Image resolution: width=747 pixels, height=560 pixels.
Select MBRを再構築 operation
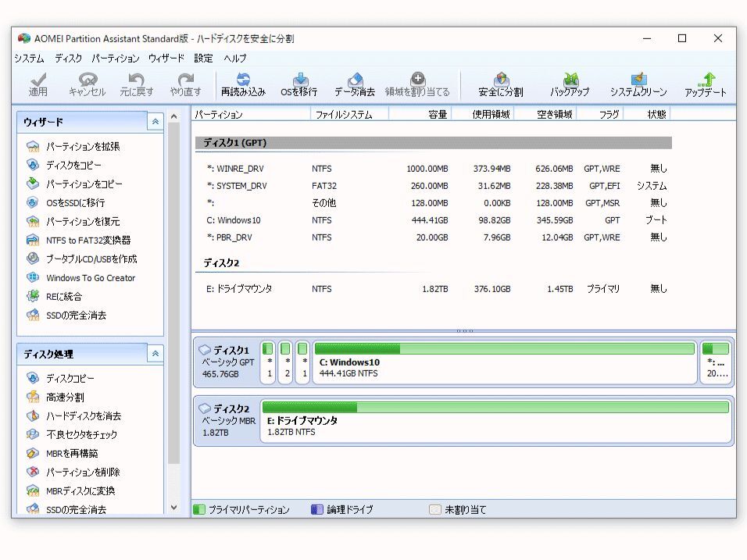pyautogui.click(x=63, y=453)
